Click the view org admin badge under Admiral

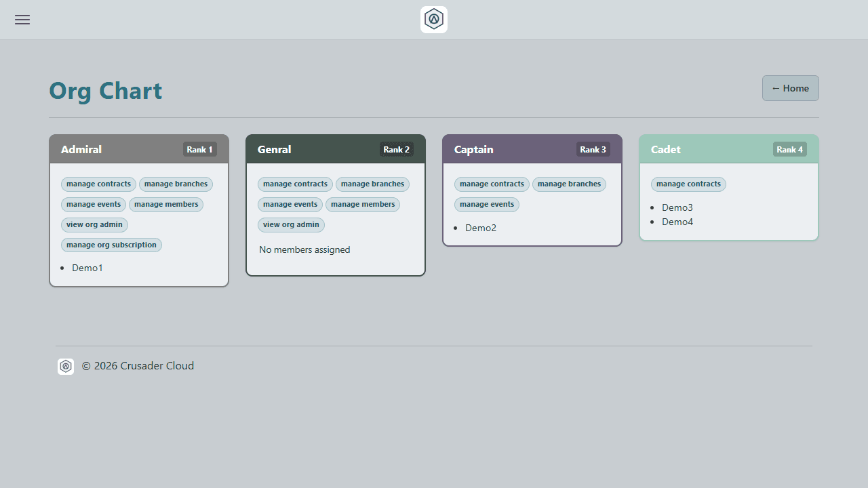coord(94,224)
